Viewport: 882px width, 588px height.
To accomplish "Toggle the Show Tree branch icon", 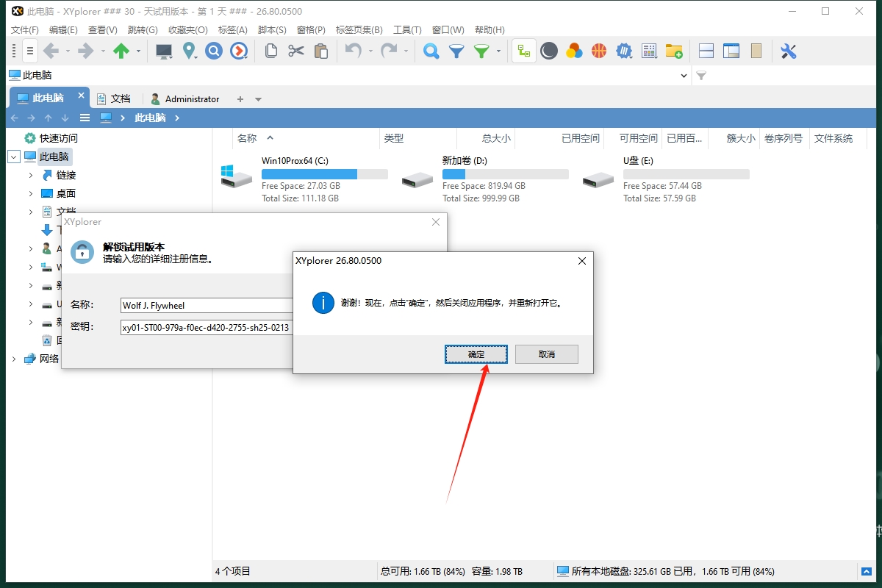I will coord(524,51).
